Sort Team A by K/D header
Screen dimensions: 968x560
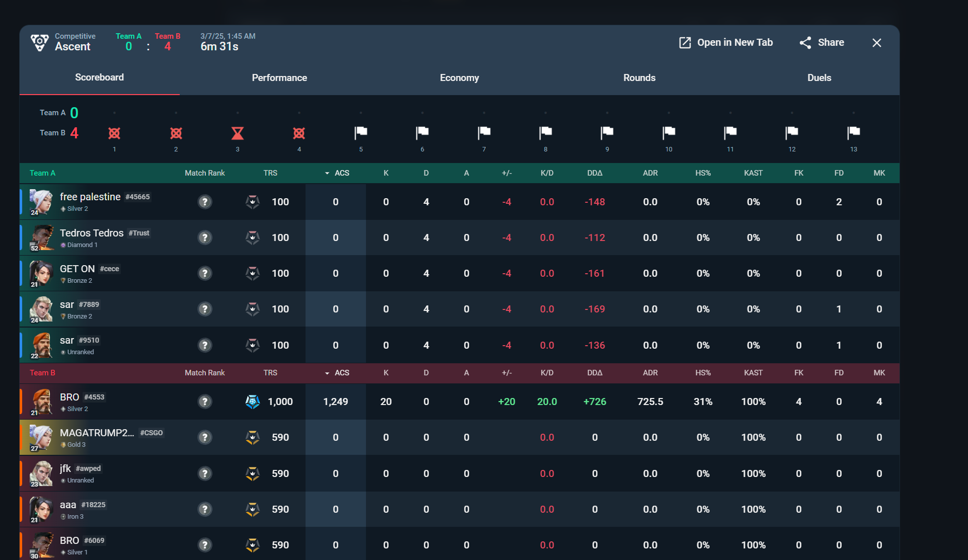tap(547, 173)
